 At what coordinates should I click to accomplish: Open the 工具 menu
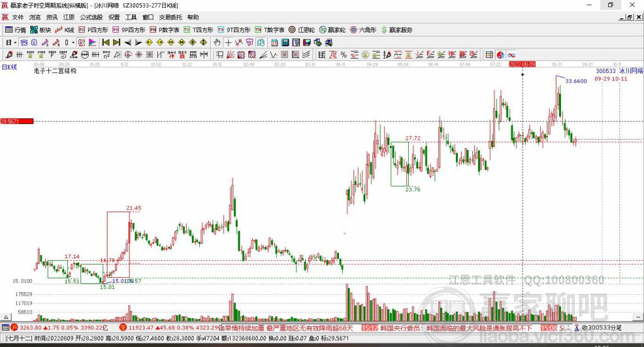(x=131, y=17)
